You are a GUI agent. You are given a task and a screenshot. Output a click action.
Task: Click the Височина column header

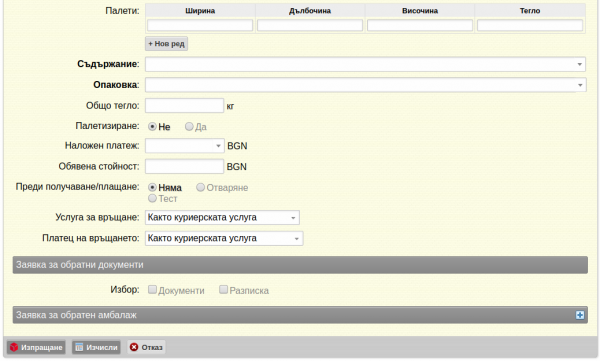pos(420,11)
